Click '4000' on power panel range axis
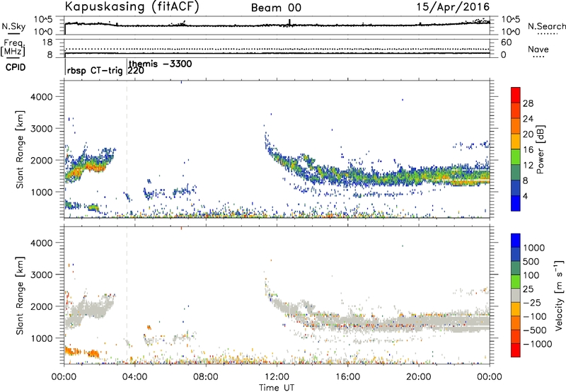Viewport: 566px width, 392px height. pos(41,97)
